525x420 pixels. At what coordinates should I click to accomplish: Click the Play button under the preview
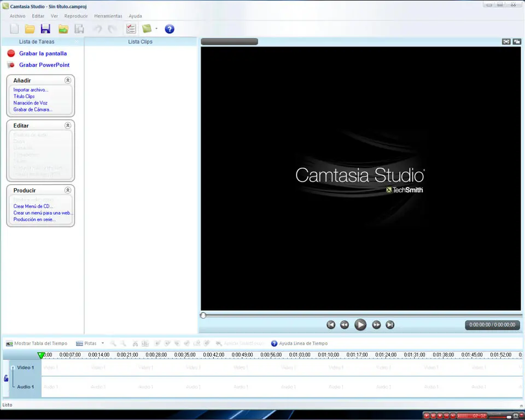(360, 324)
